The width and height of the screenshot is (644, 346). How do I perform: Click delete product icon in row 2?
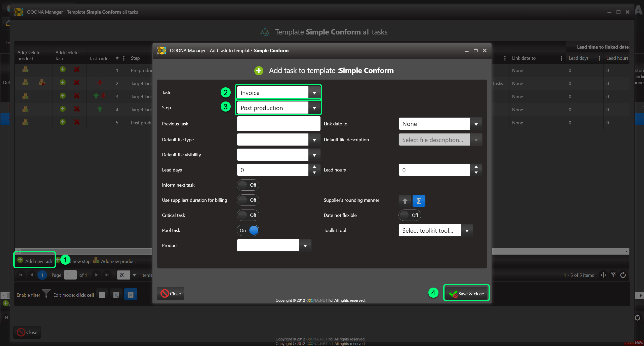(x=42, y=83)
